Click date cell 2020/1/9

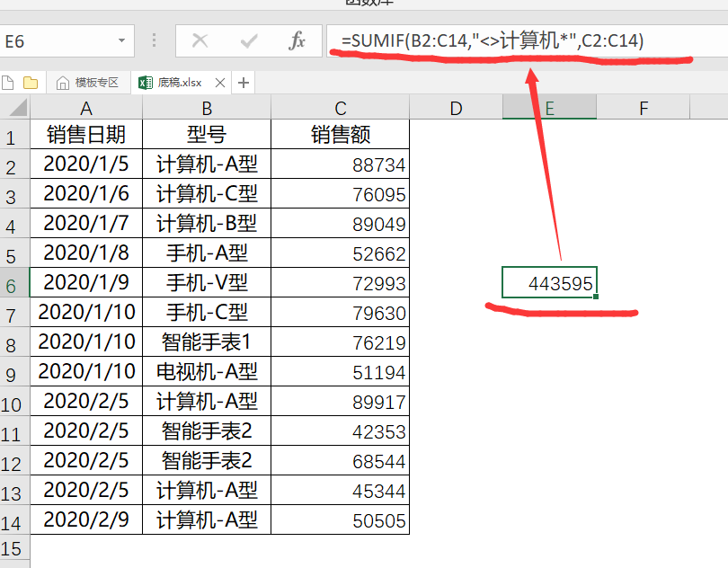(x=86, y=282)
